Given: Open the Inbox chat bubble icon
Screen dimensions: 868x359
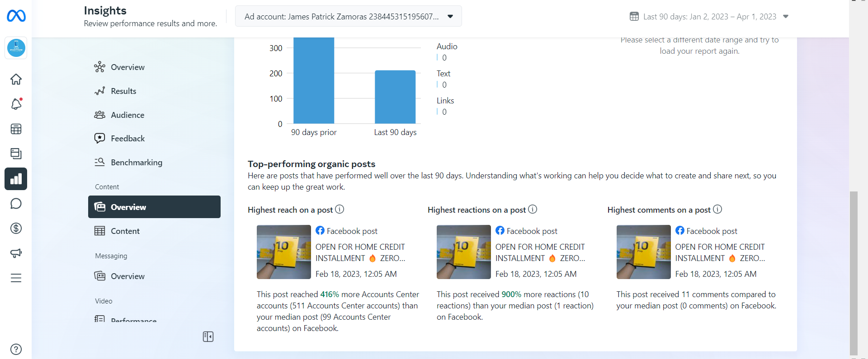Looking at the screenshot, I should tap(16, 204).
